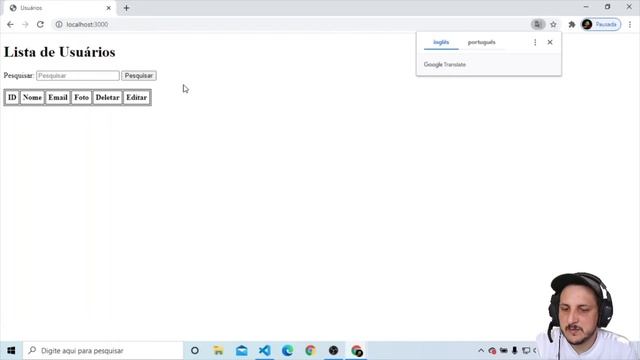Switch translation to português tab
The width and height of the screenshot is (640, 360).
[x=482, y=42]
